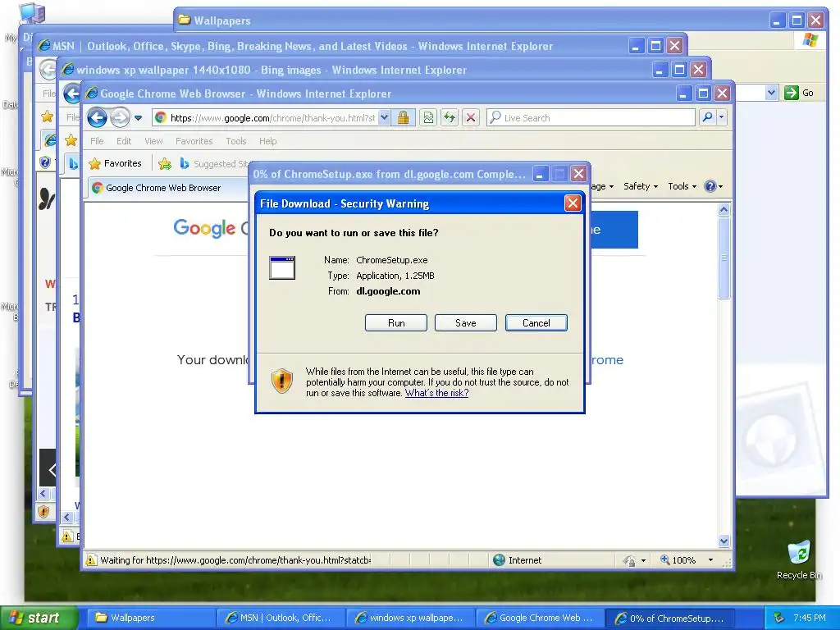The width and height of the screenshot is (840, 630).
Task: Click the vertical scrollbar thumb in Chrome page
Action: pos(724,257)
